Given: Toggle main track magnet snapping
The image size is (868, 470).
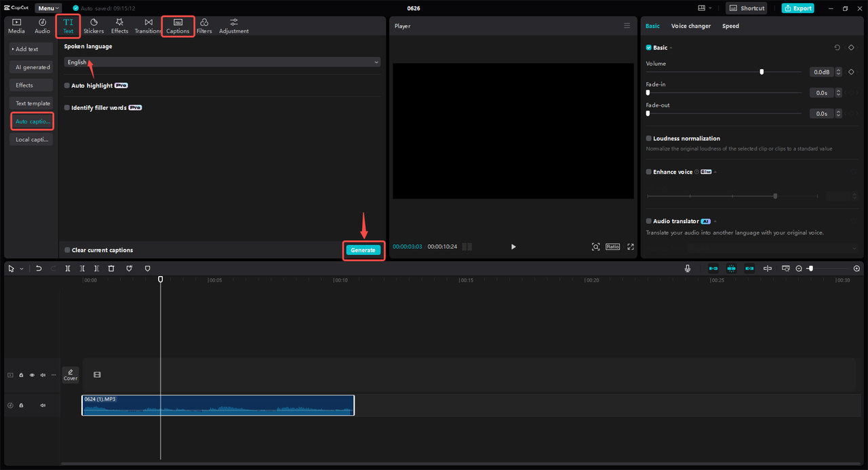Looking at the screenshot, I should pos(713,269).
